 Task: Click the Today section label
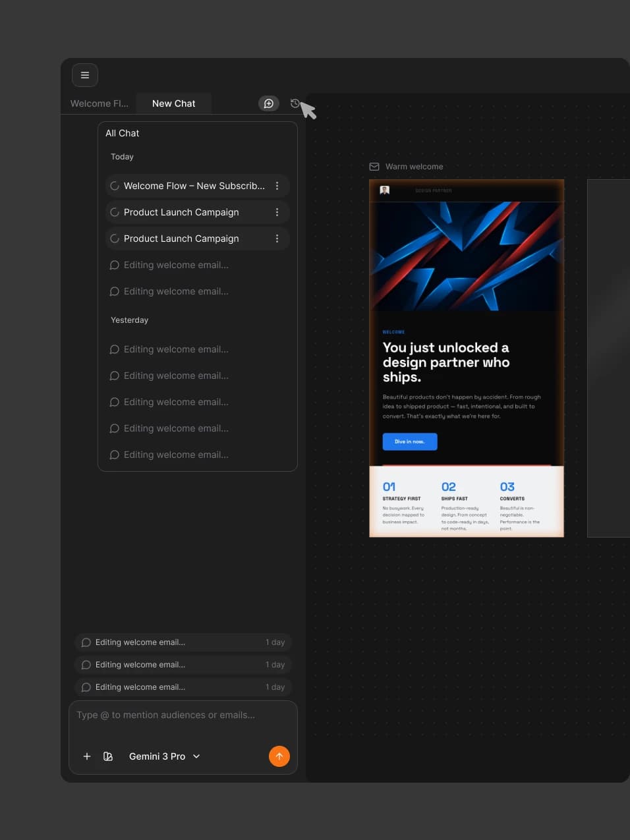122,157
